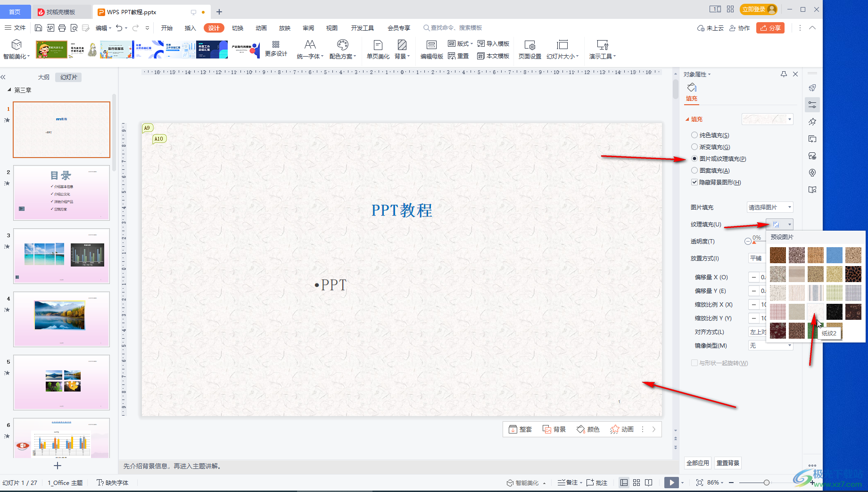Select the 纸纹2 white texture swatch
The height and width of the screenshot is (492, 868).
pyautogui.click(x=816, y=312)
